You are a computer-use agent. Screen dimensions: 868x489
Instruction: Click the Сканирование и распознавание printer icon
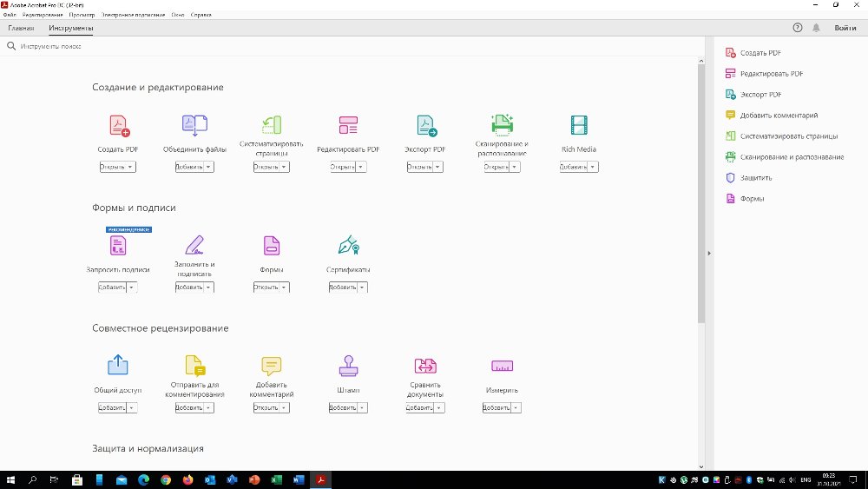tap(502, 124)
